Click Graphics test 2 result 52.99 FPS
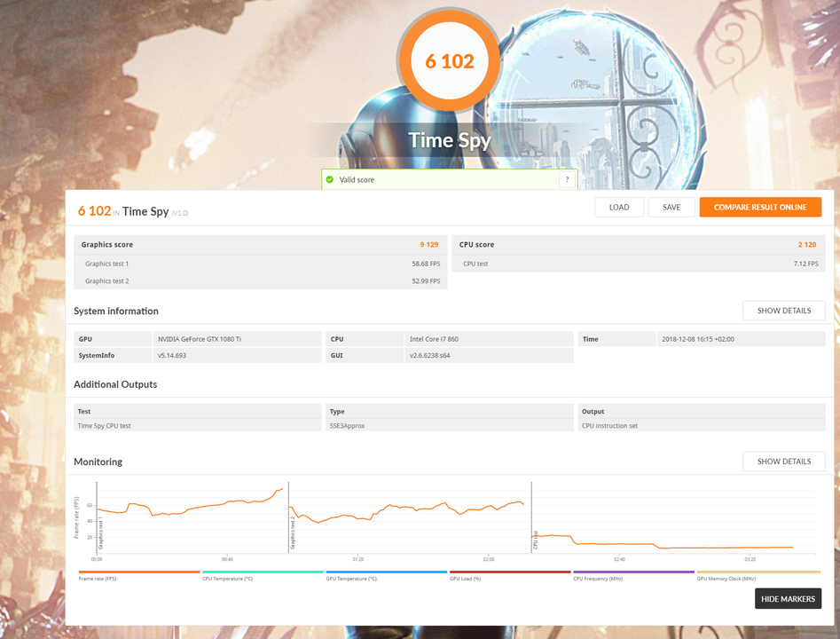 [426, 281]
